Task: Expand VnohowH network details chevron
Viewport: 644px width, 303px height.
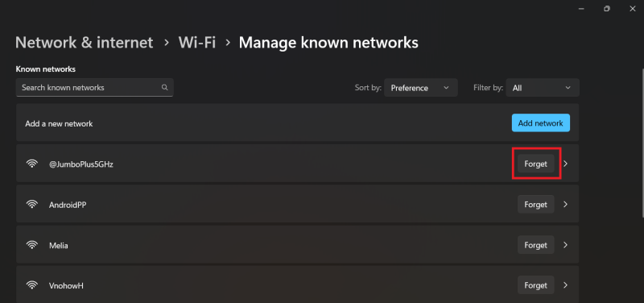Action: [566, 285]
